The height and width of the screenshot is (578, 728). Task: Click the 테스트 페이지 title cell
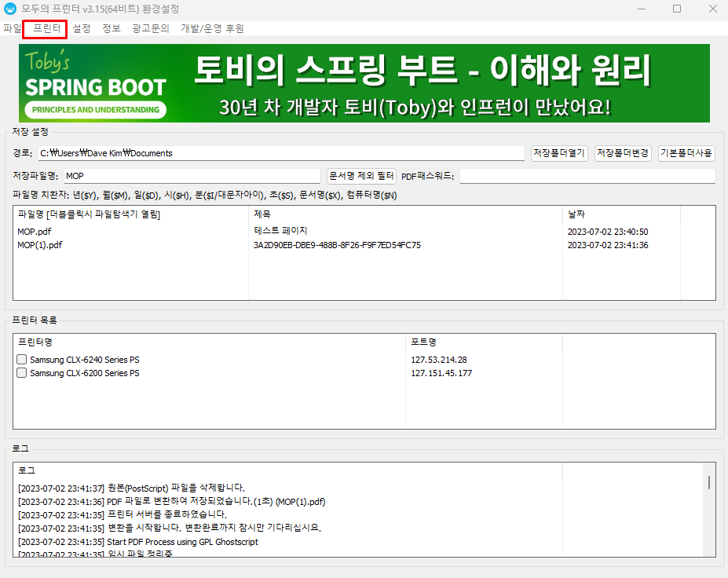280,231
